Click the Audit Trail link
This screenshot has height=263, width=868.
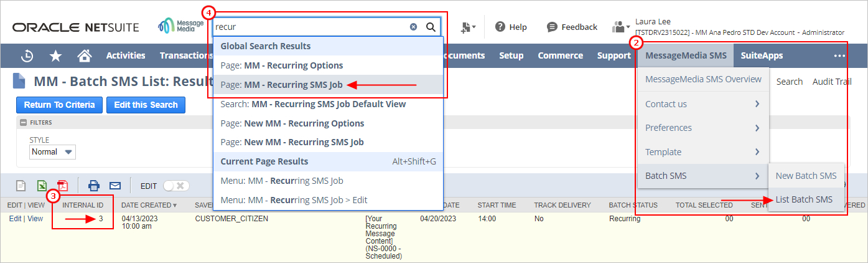(832, 82)
